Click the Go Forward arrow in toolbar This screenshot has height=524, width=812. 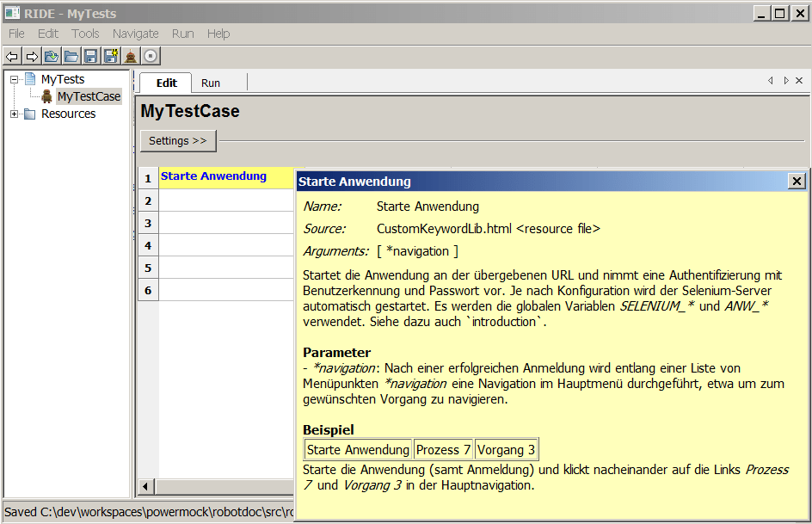point(32,57)
